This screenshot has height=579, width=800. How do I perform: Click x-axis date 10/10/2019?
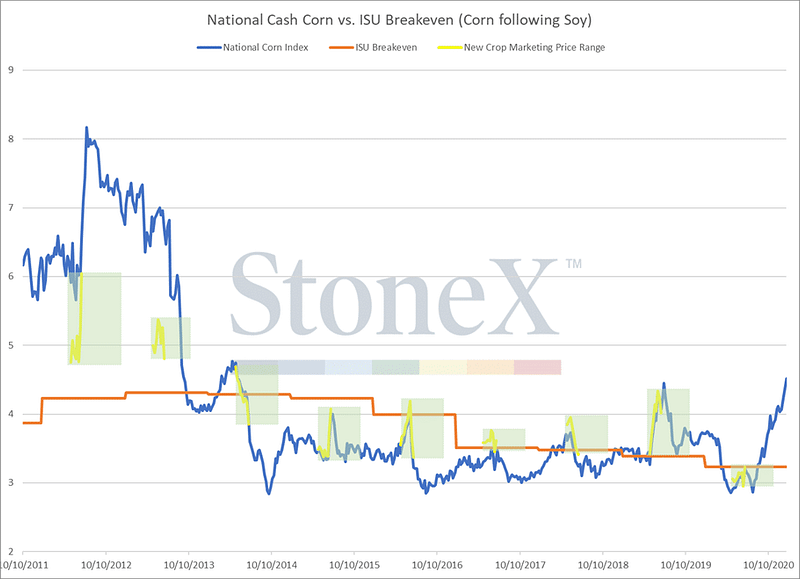pyautogui.click(x=686, y=565)
